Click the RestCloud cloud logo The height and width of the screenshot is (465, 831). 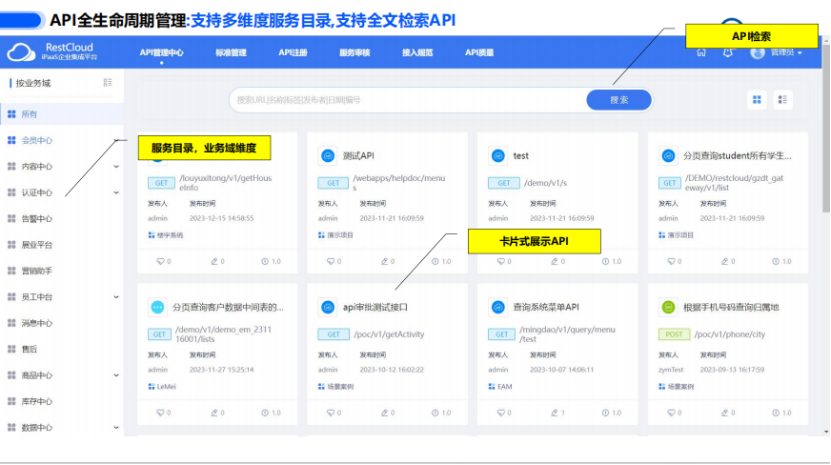19,52
